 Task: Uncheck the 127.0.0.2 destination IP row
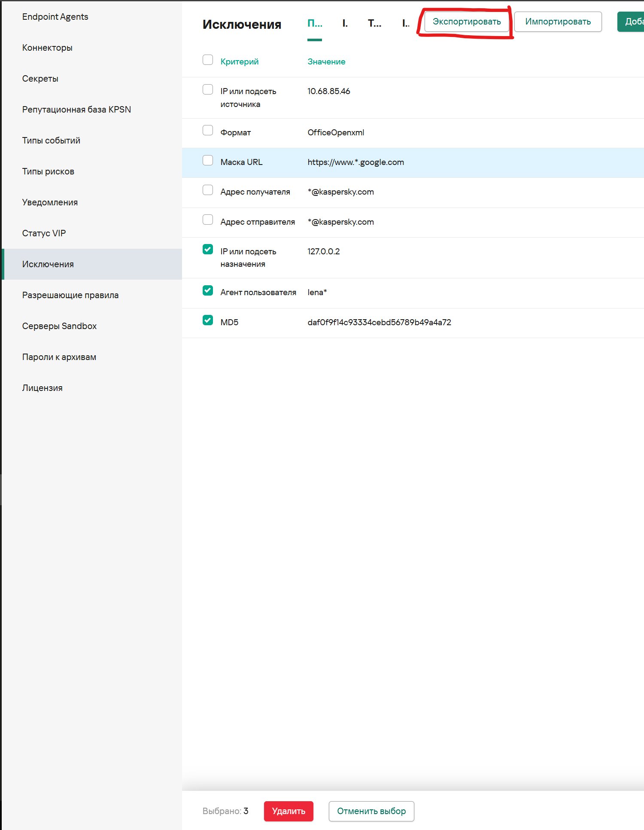coord(208,250)
